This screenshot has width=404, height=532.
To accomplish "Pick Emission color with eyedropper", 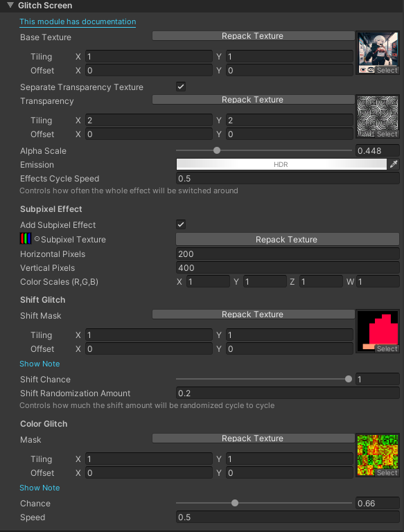I will (394, 165).
